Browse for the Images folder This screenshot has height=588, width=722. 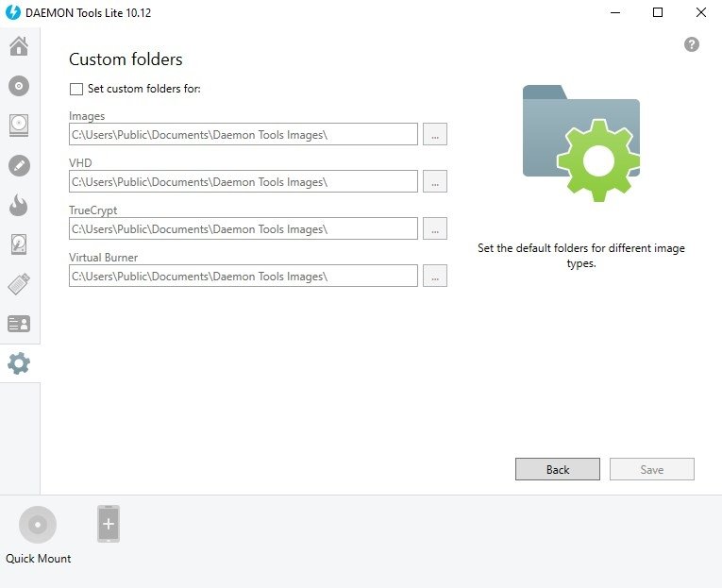click(x=435, y=134)
